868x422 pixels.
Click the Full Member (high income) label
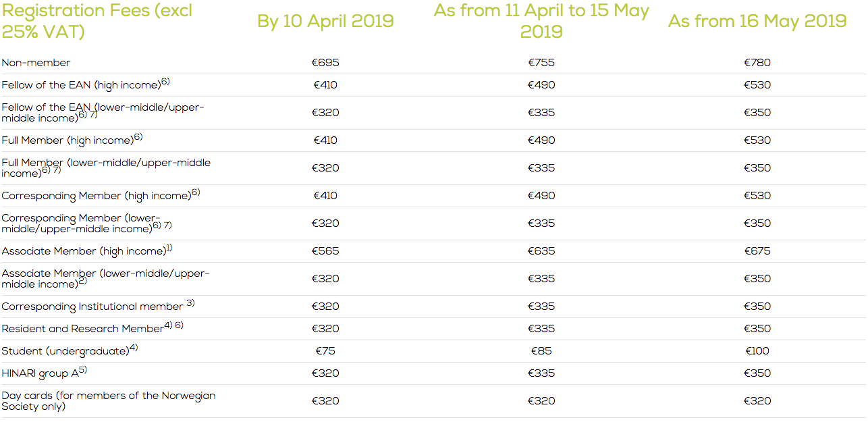point(72,140)
